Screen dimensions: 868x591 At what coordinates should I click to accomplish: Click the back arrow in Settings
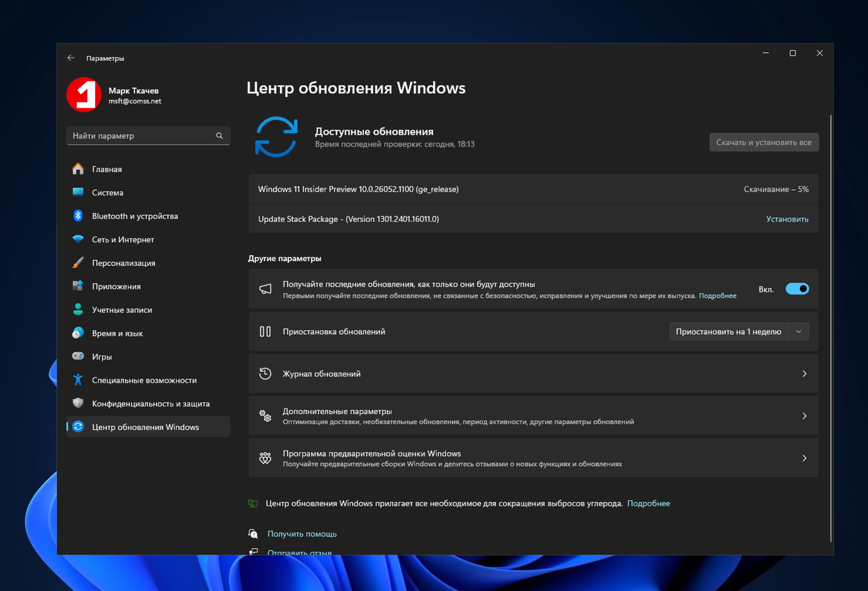(71, 58)
